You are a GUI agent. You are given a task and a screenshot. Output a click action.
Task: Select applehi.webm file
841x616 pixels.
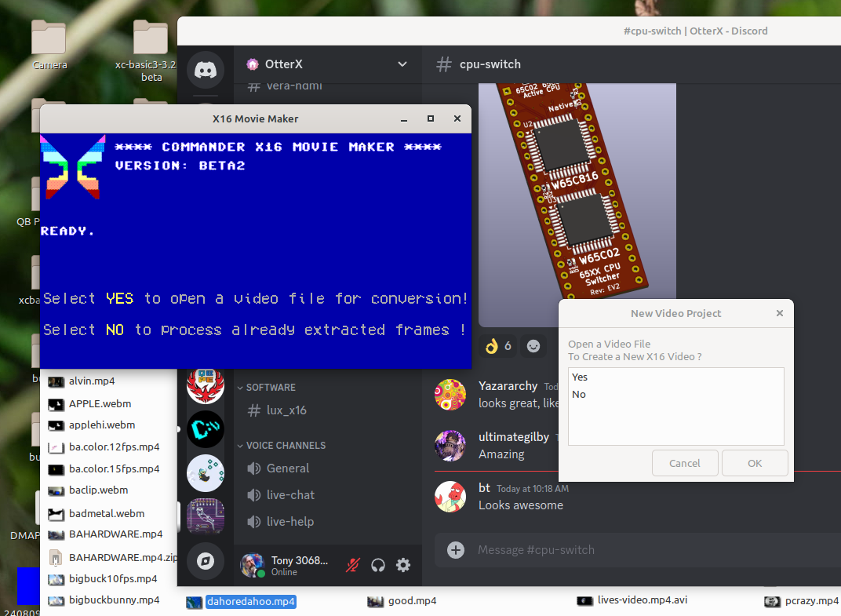pyautogui.click(x=91, y=425)
